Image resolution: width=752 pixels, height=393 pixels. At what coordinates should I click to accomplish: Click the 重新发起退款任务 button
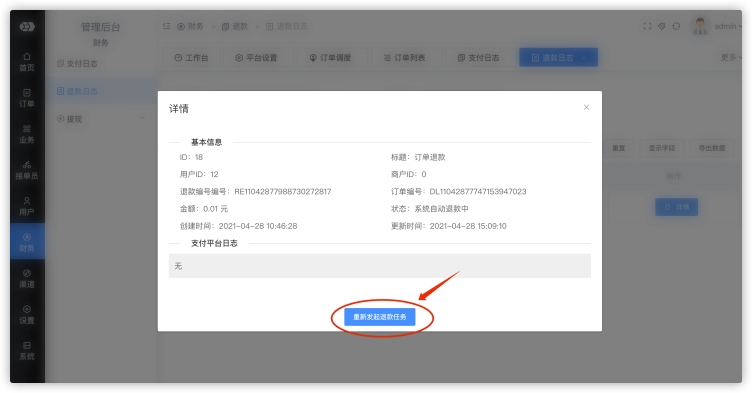(x=379, y=317)
